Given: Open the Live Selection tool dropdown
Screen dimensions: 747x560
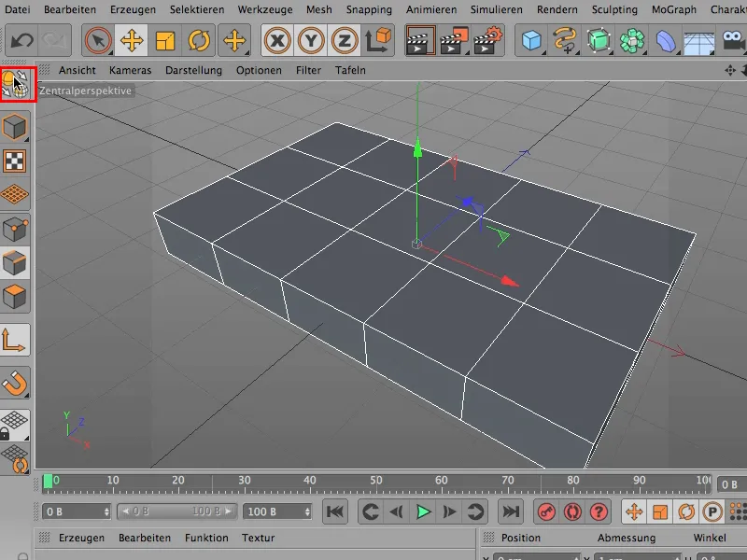Looking at the screenshot, I should 98,40.
